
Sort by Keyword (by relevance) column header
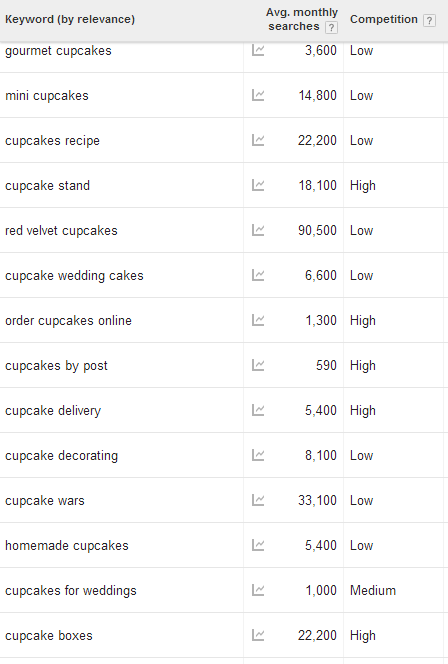70,19
